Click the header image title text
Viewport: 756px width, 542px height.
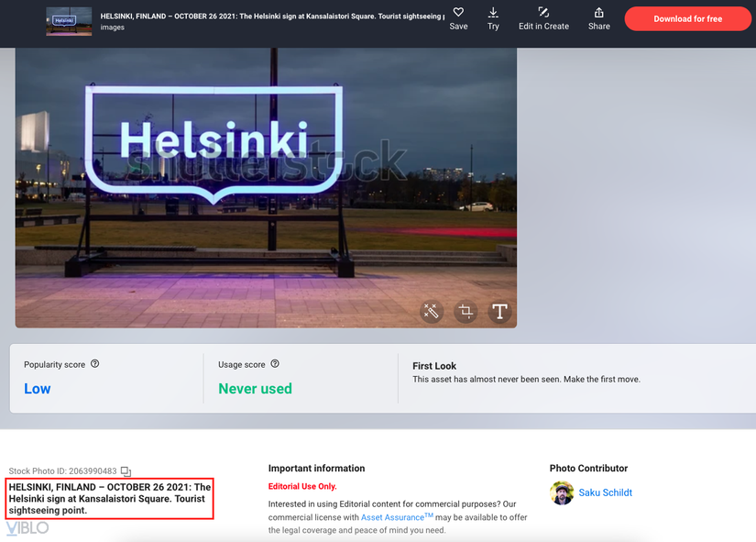click(272, 16)
